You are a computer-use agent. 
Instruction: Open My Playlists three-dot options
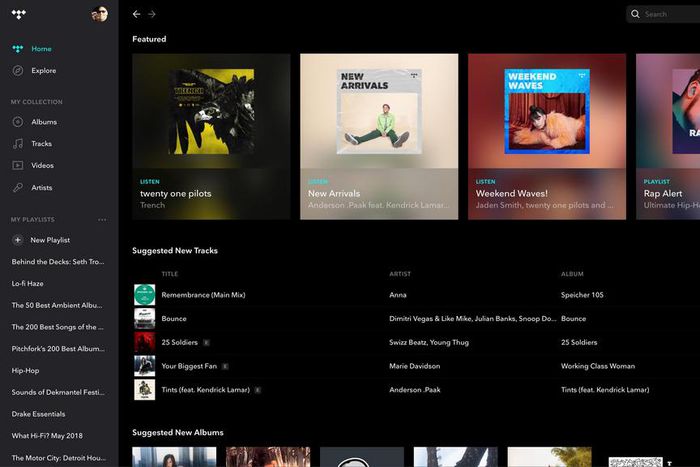[102, 220]
